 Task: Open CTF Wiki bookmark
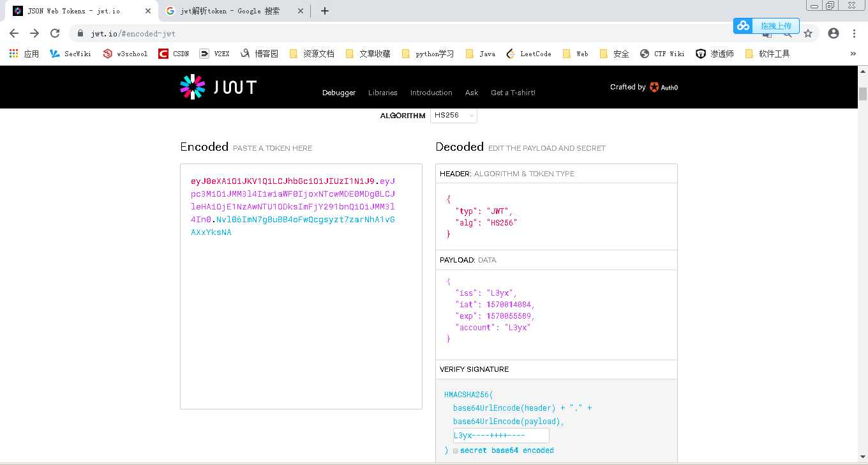click(x=662, y=54)
